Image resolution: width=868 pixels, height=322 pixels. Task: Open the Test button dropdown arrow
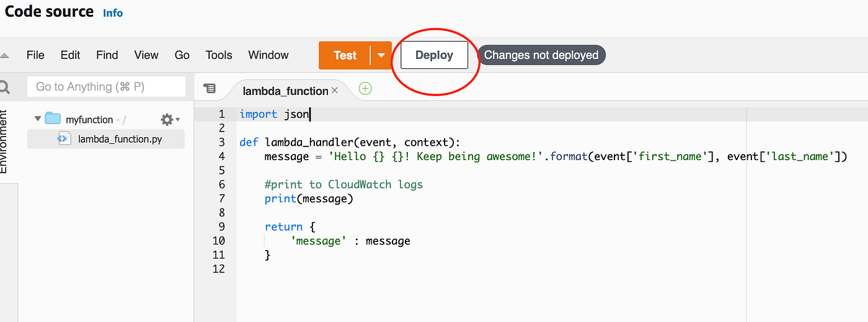click(381, 55)
